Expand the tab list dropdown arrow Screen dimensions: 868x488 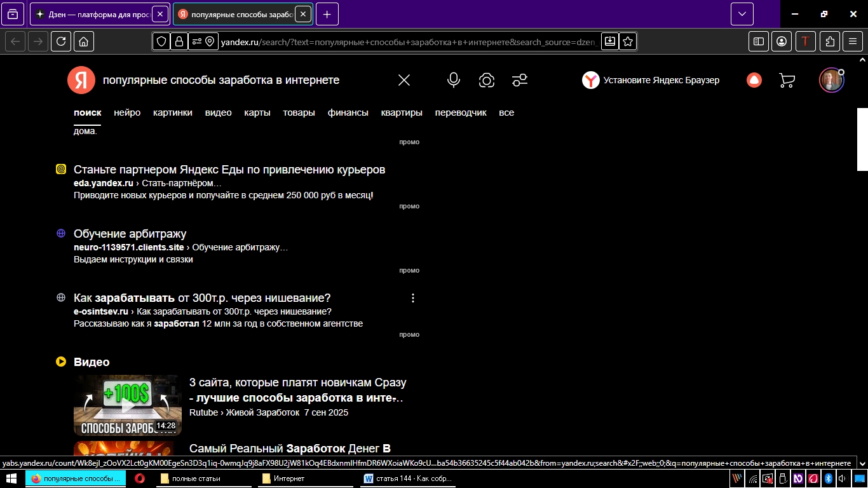point(741,13)
